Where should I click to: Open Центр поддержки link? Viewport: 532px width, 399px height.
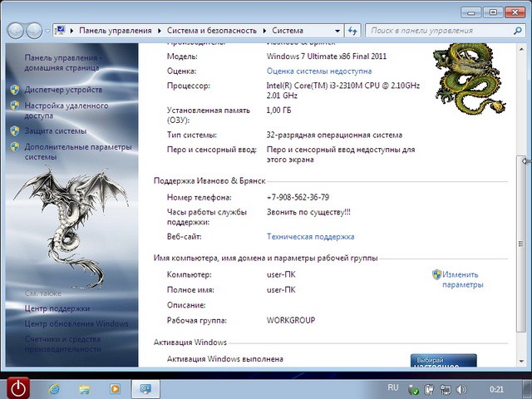[x=57, y=308]
